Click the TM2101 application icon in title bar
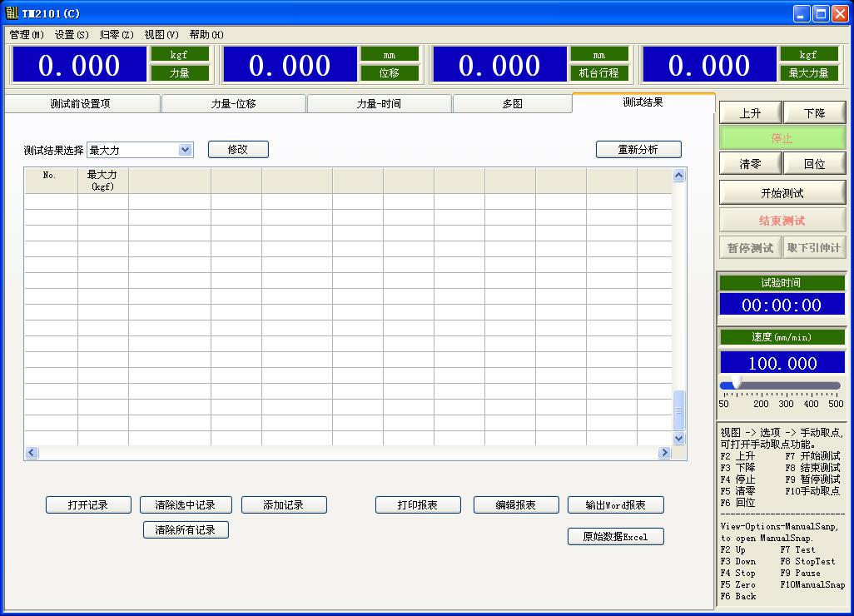854x616 pixels. tap(12, 13)
